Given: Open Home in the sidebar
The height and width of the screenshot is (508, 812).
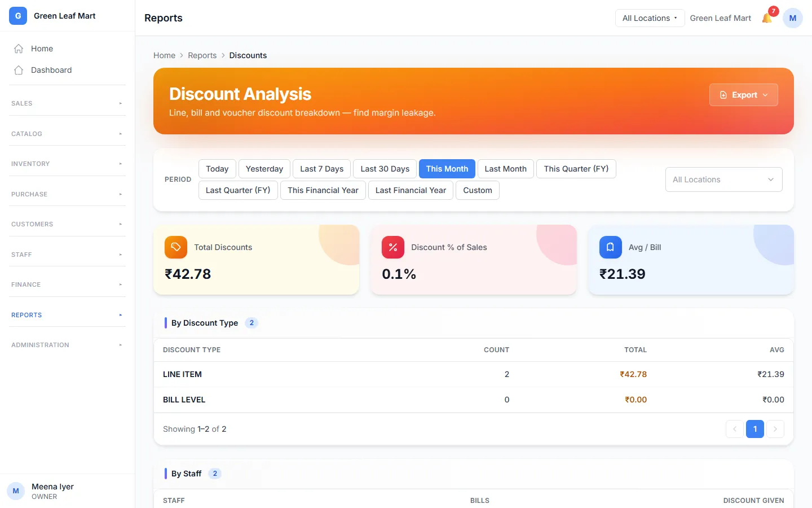Looking at the screenshot, I should (67, 49).
